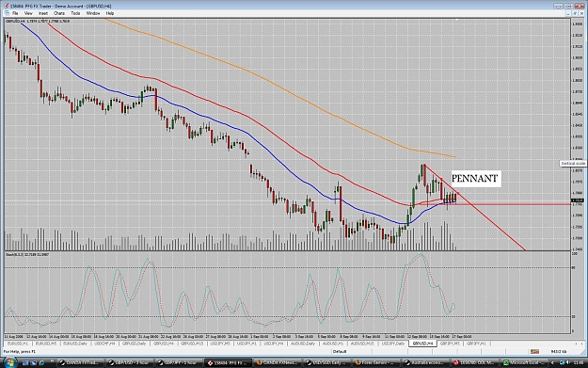Viewport: 588px width, 368px height.
Task: Switch to the USDJPY,H1 chart tab
Action: tap(247, 344)
